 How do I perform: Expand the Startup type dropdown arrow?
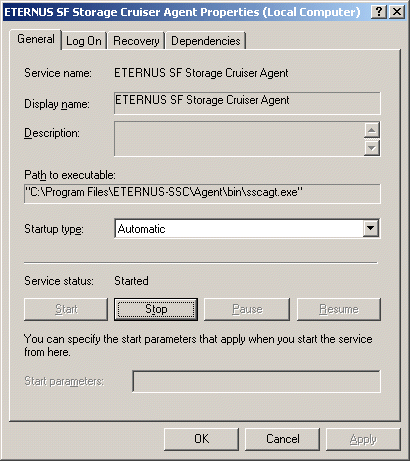tap(370, 229)
